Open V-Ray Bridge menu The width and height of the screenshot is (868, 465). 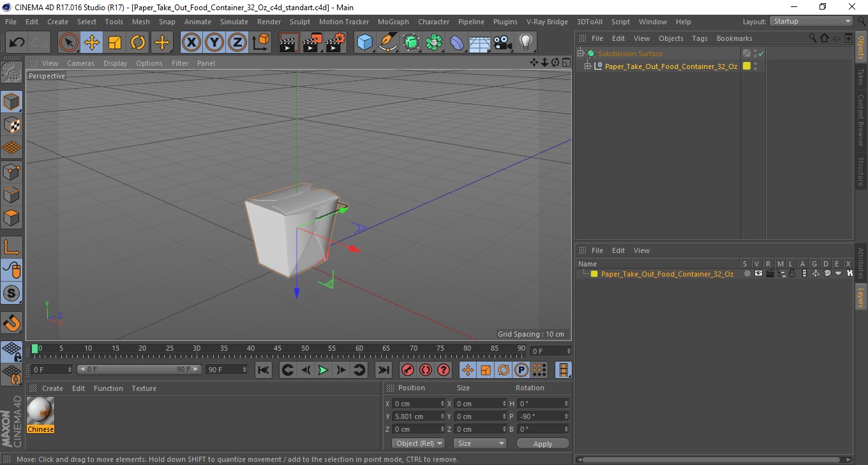click(547, 22)
